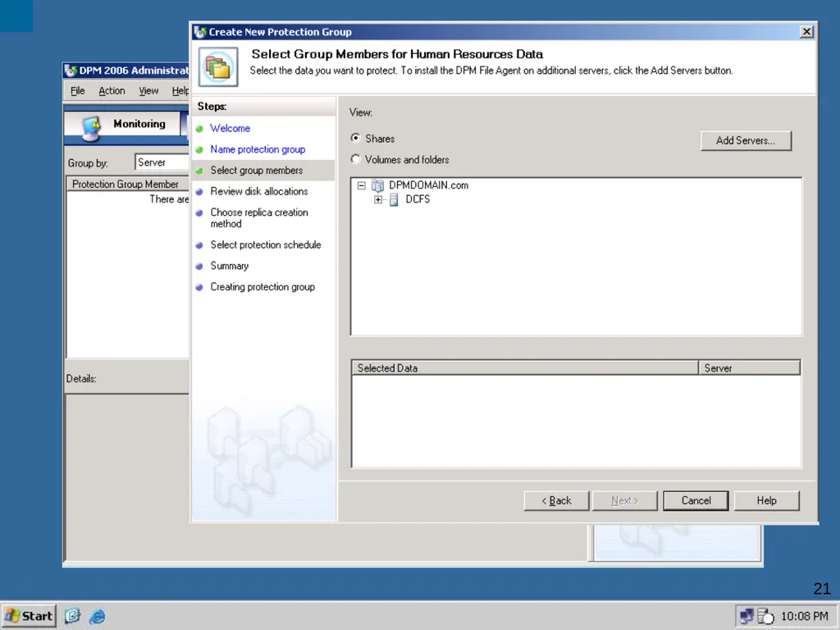840x630 pixels.
Task: Go to the Name protection group step
Action: pos(258,149)
